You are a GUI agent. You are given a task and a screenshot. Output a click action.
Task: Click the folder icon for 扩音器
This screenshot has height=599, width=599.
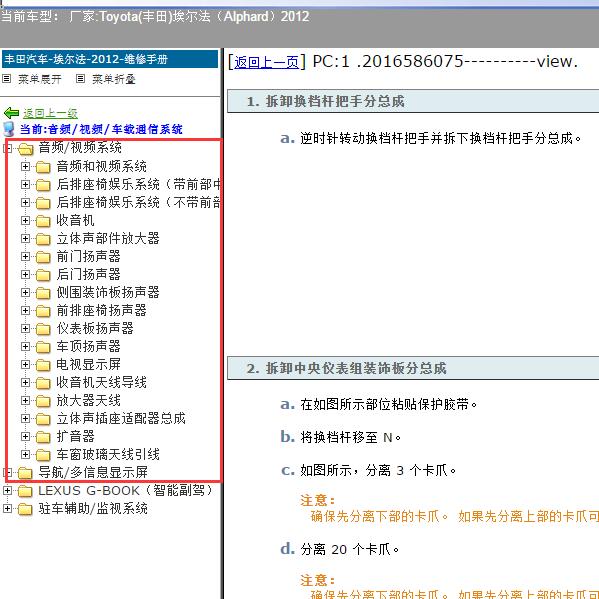click(x=43, y=437)
